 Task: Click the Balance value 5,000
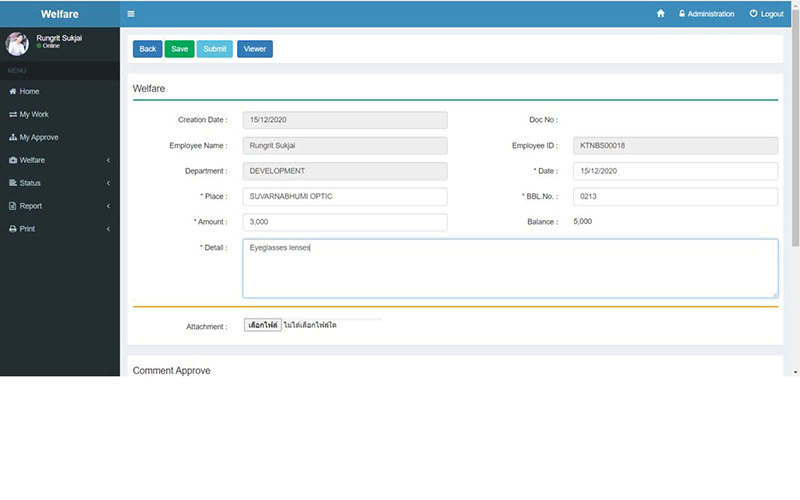click(583, 221)
